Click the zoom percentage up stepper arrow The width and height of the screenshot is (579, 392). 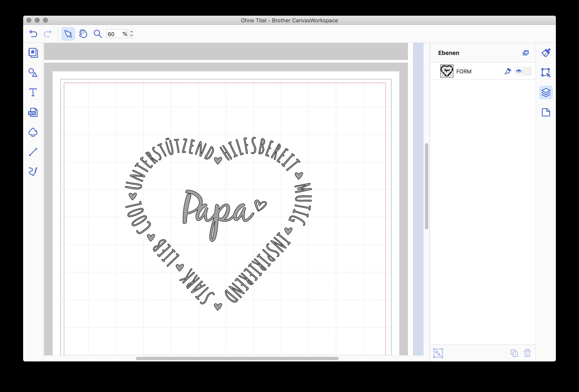[x=131, y=32]
